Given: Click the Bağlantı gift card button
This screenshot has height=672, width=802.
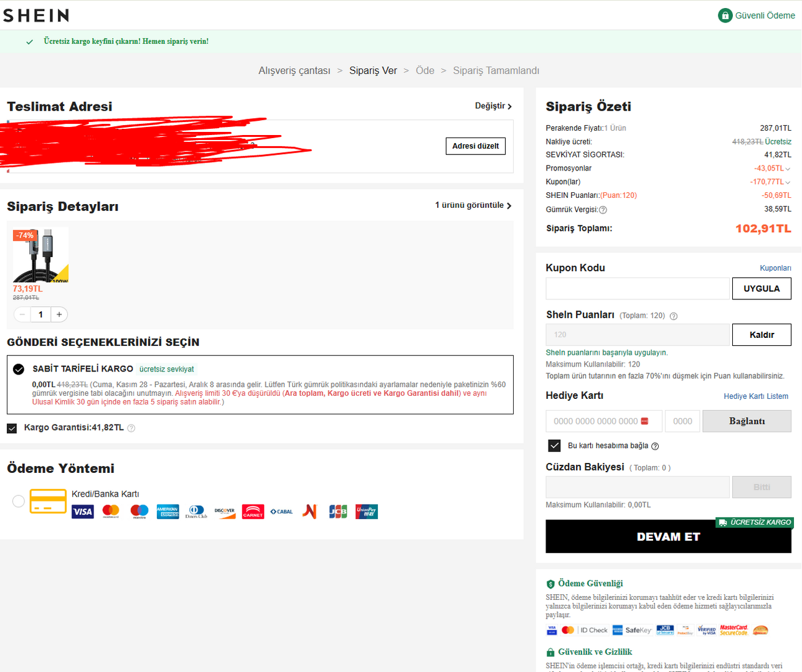Looking at the screenshot, I should (747, 421).
